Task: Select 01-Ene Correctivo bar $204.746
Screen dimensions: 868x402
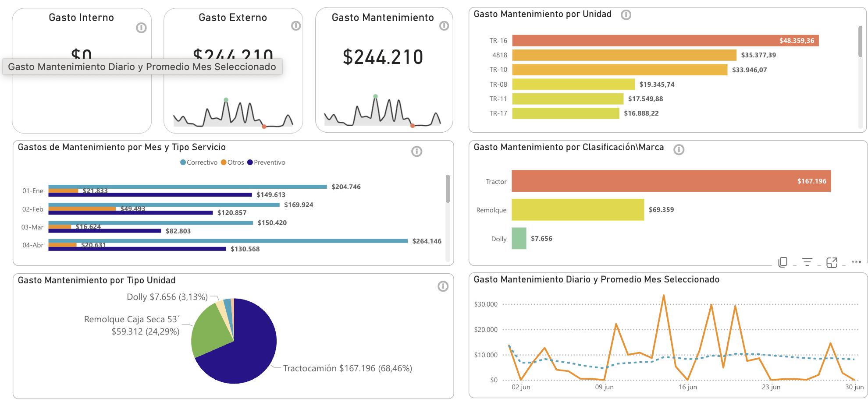Action: point(188,187)
